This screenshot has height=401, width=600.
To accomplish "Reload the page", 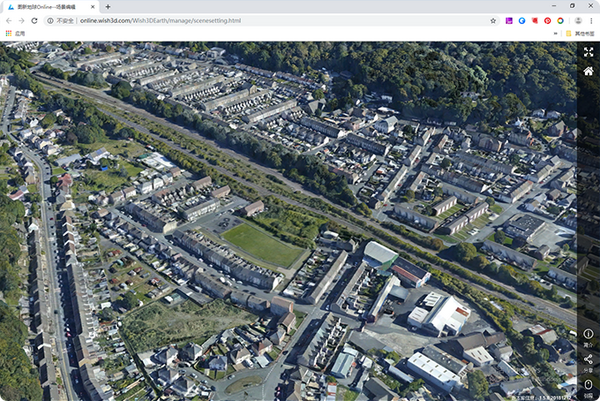I will click(34, 21).
